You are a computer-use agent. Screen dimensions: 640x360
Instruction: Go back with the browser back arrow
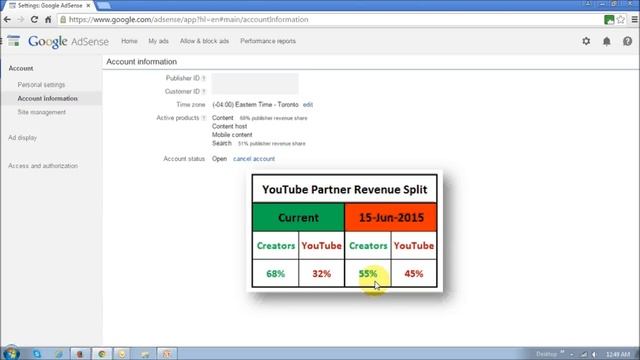pos(7,20)
